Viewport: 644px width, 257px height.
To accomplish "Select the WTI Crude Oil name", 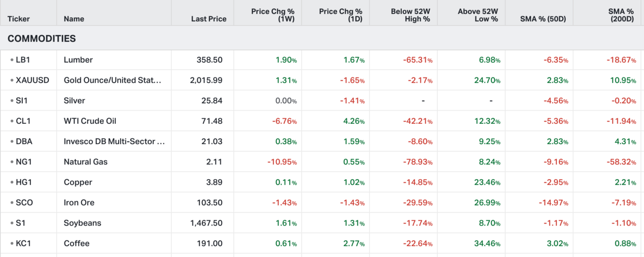I will point(90,121).
